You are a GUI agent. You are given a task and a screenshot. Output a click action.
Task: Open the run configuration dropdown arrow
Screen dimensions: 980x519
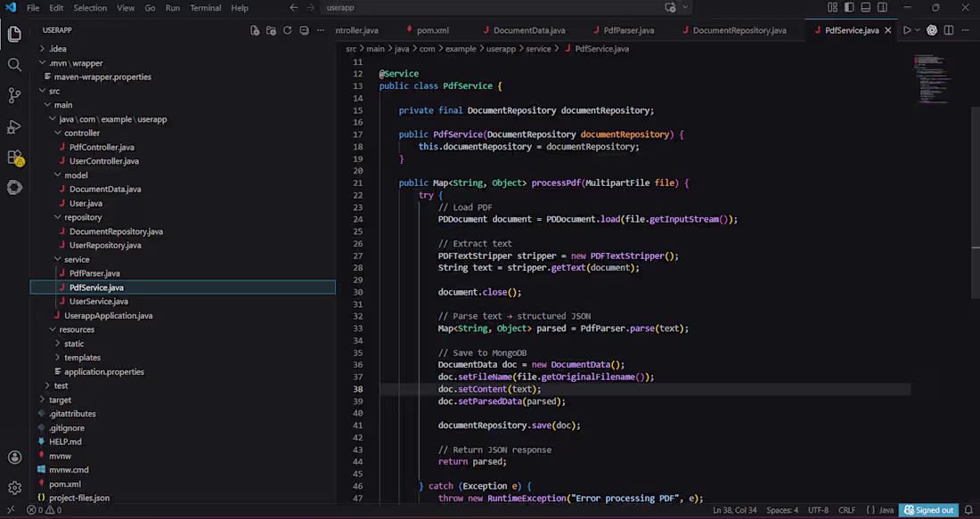(915, 29)
